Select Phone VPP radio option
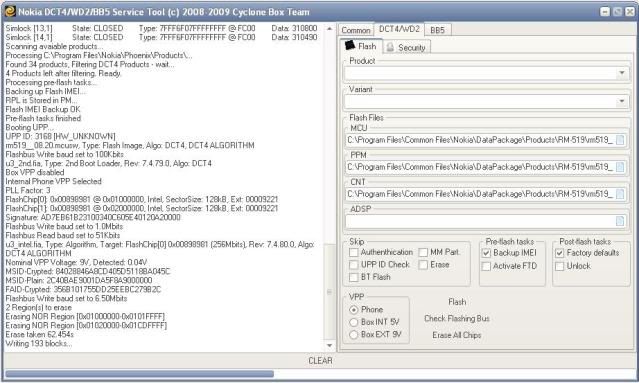 pyautogui.click(x=354, y=310)
